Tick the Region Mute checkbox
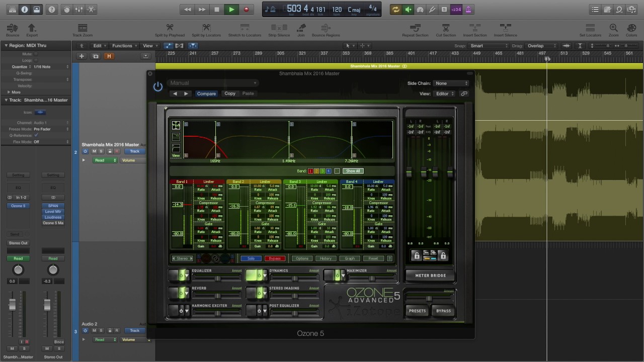644x362 pixels. (36, 54)
